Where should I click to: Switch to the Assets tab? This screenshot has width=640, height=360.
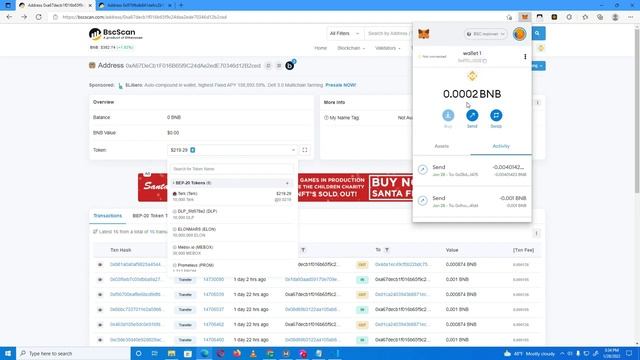(x=442, y=146)
